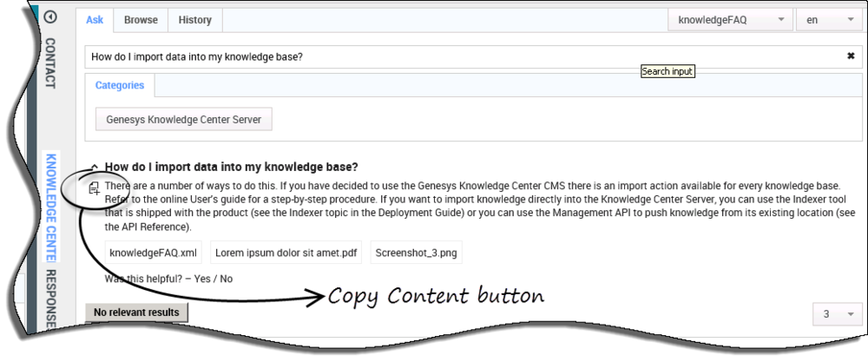The image size is (868, 362).
Task: Collapse the answer using the chevron beside the question
Action: click(x=95, y=166)
